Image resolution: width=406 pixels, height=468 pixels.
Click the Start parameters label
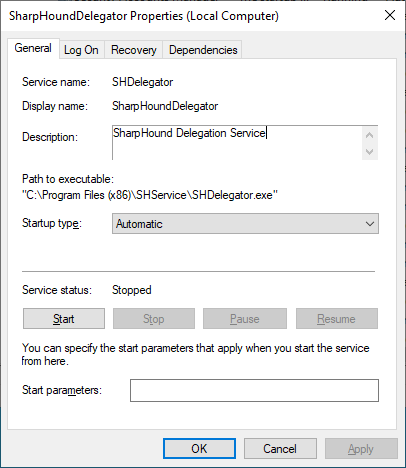pyautogui.click(x=62, y=390)
